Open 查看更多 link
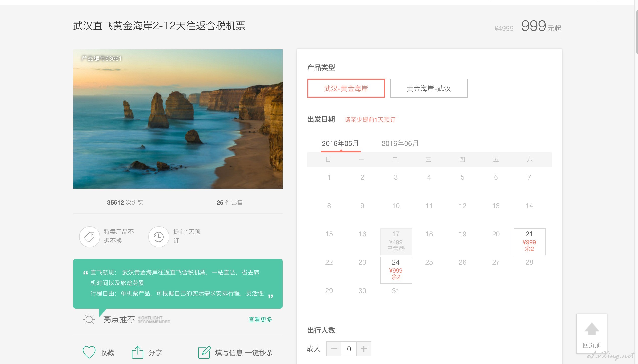638x364 pixels. (260, 319)
